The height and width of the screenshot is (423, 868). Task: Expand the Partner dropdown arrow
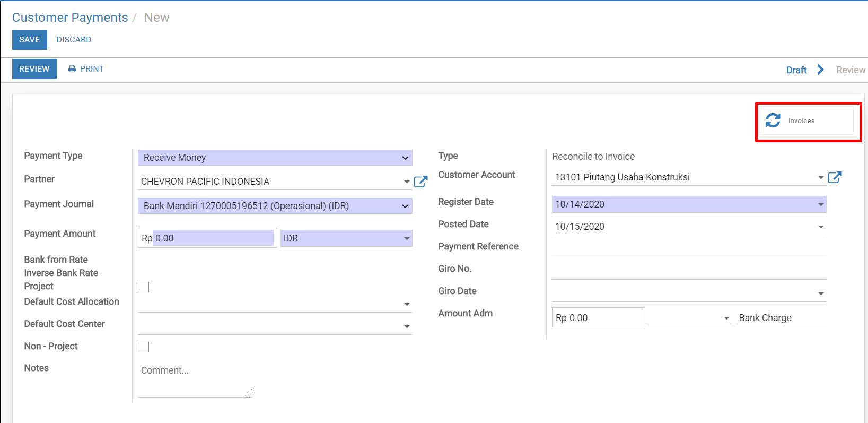point(407,182)
